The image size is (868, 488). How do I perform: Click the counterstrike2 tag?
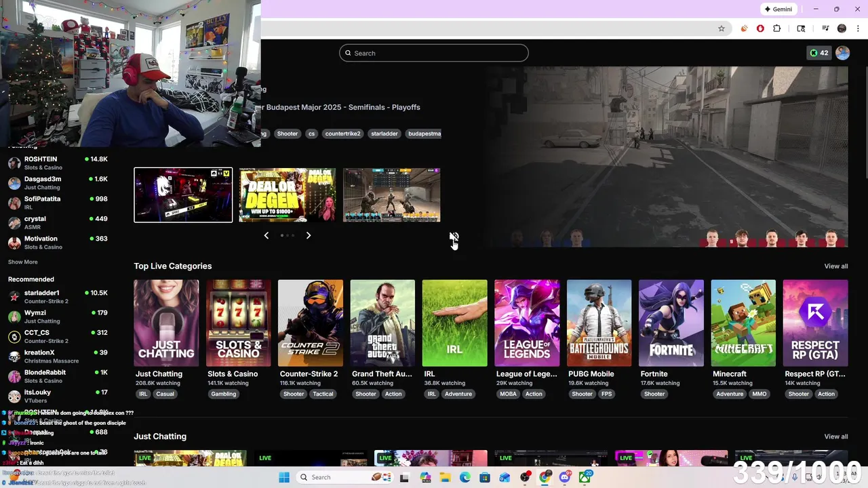pos(342,134)
